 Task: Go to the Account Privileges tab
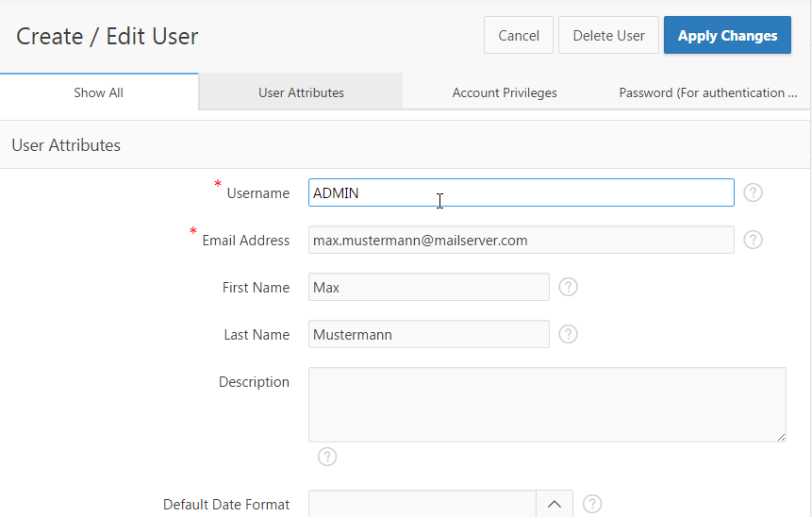pyautogui.click(x=505, y=92)
